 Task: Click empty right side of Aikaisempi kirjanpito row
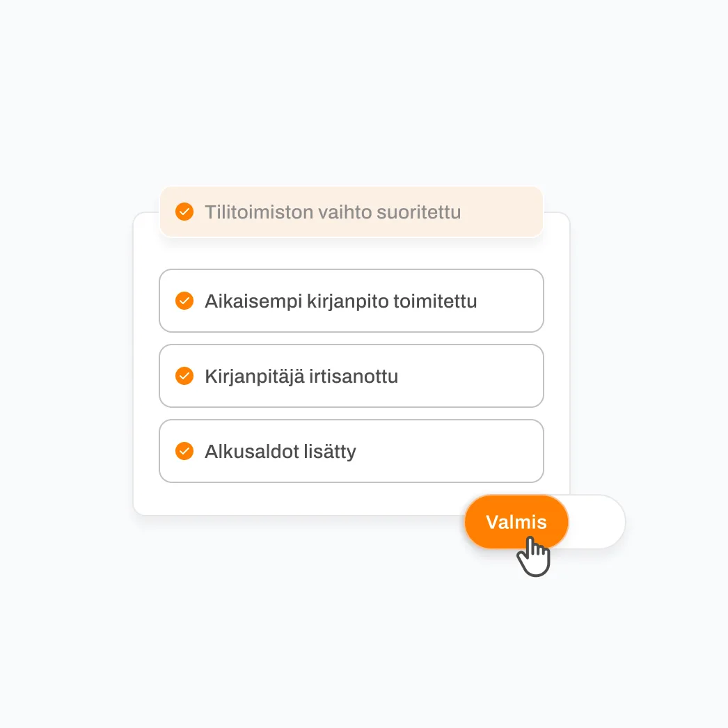tap(512, 301)
